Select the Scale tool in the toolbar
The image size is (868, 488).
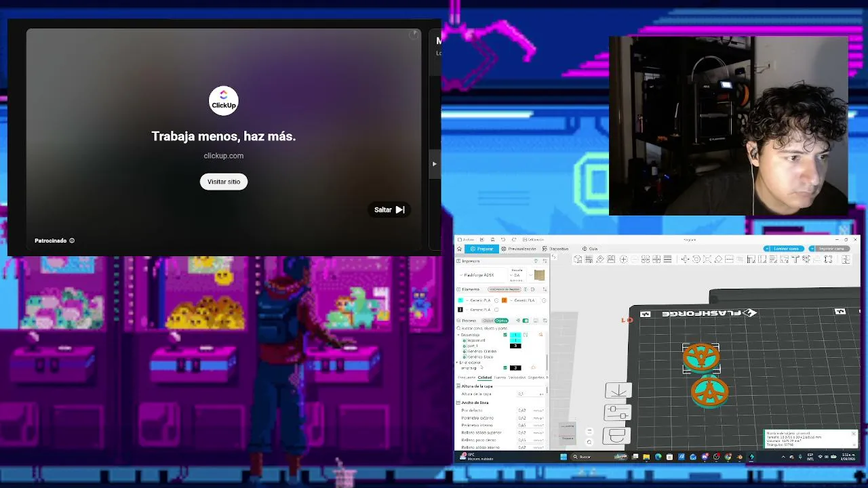[x=707, y=259]
